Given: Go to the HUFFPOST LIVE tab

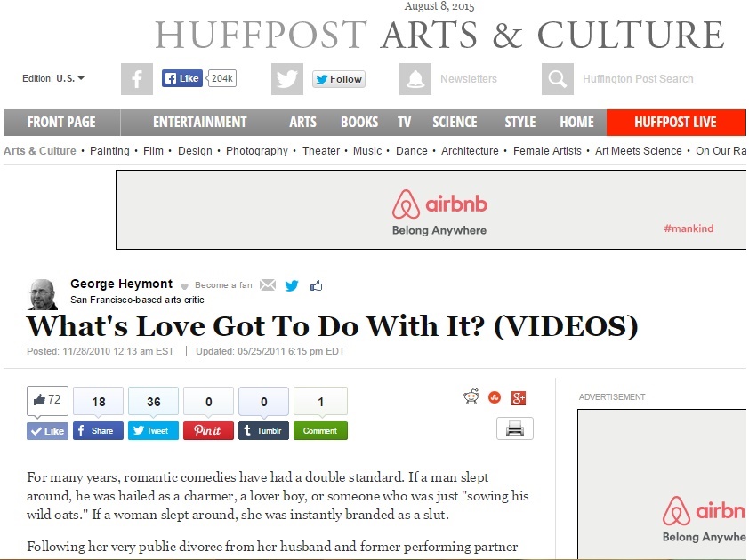Looking at the screenshot, I should coord(675,123).
